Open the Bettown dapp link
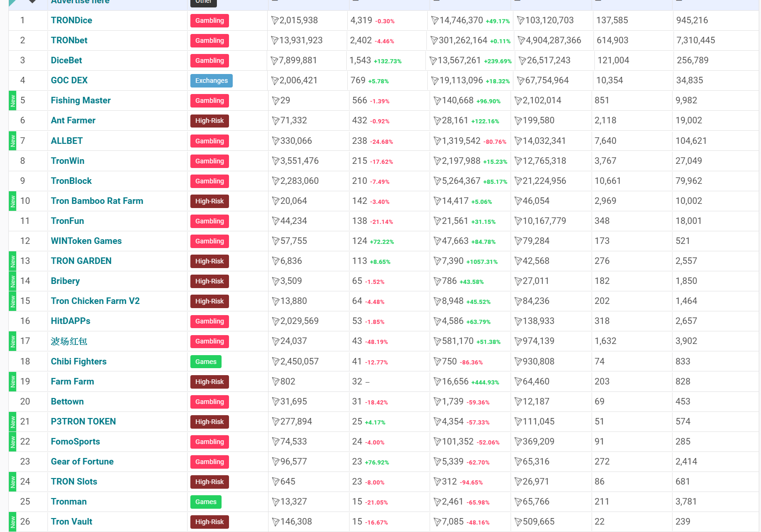Viewport: 761px width, 532px height. click(x=67, y=401)
